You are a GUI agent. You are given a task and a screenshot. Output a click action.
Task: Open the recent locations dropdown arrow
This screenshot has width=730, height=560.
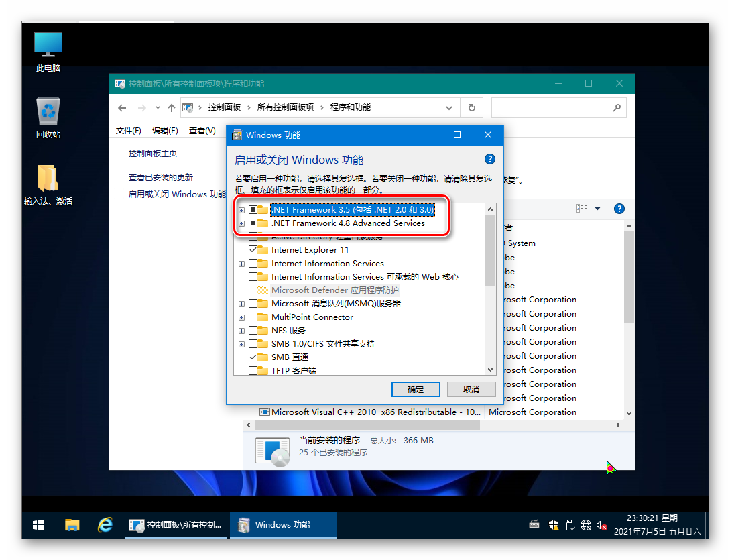pos(158,107)
